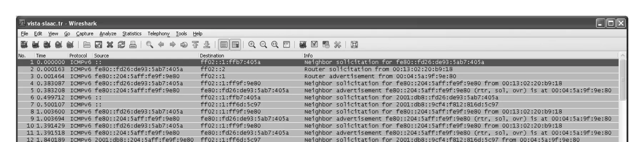644x142 pixels.
Task: Sort by the Destination column header
Action: (x=251, y=55)
